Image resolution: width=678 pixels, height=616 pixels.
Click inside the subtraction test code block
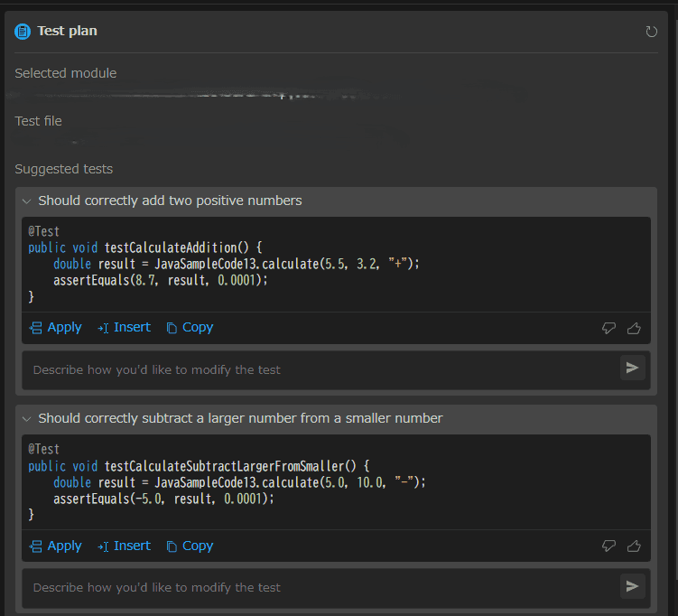coord(334,481)
